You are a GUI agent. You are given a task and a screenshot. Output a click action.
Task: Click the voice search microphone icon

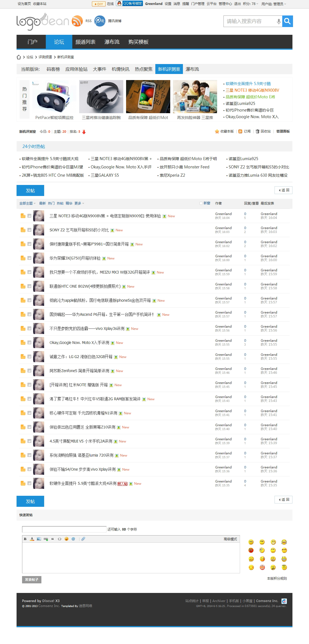(x=279, y=21)
